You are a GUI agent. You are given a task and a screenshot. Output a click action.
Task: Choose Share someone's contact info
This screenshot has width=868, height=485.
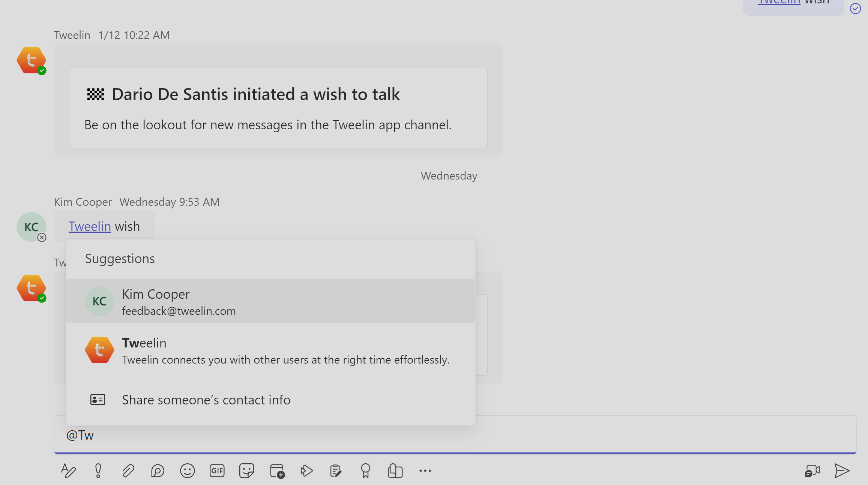tap(270, 400)
